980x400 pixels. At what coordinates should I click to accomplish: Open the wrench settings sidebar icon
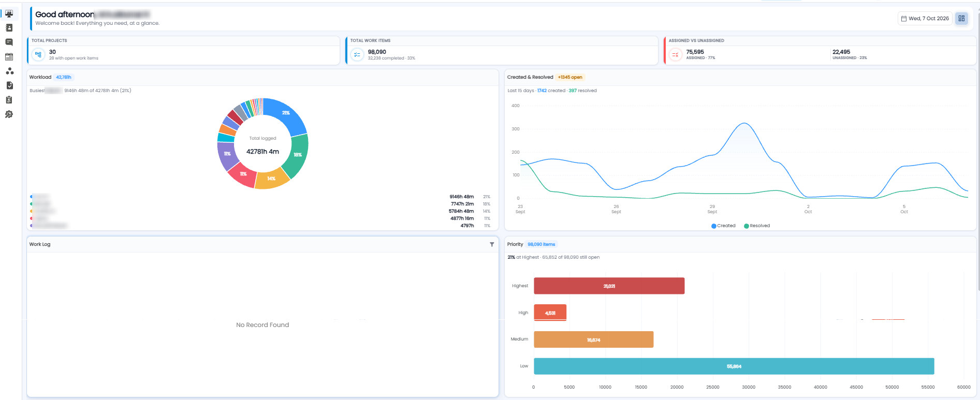pyautogui.click(x=9, y=114)
